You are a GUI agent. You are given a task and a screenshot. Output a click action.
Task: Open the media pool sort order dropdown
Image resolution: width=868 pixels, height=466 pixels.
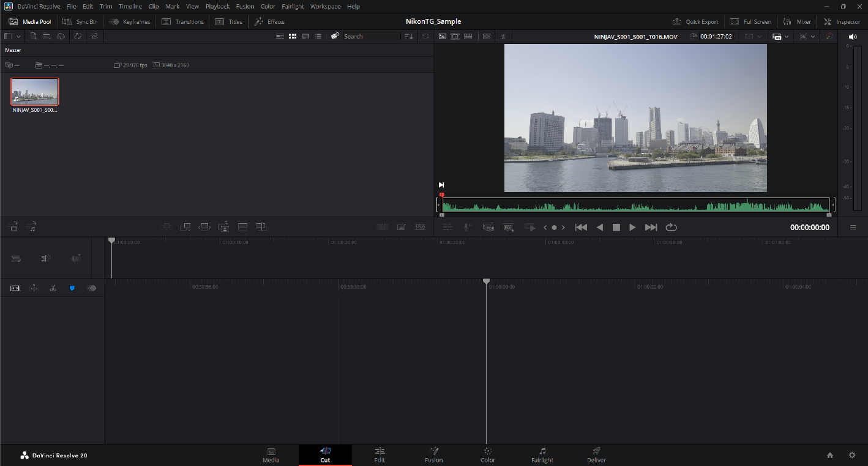(x=409, y=36)
